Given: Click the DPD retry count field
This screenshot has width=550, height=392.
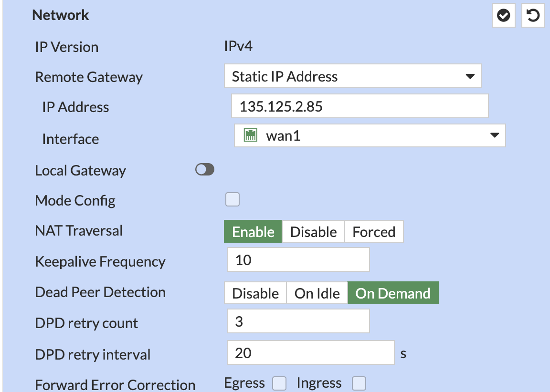Looking at the screenshot, I should (x=298, y=321).
